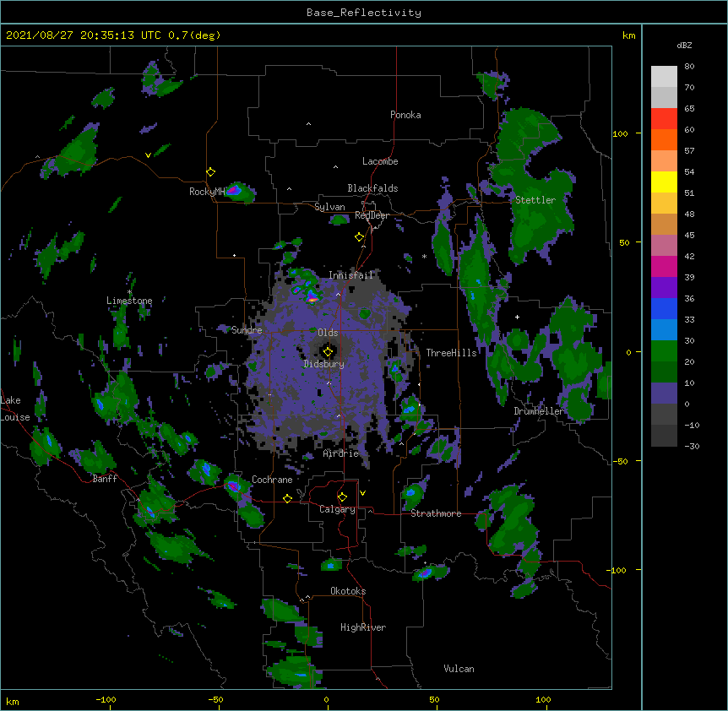Click the HighRiver city label
Viewport: 728px width, 711px height.
pyautogui.click(x=363, y=627)
